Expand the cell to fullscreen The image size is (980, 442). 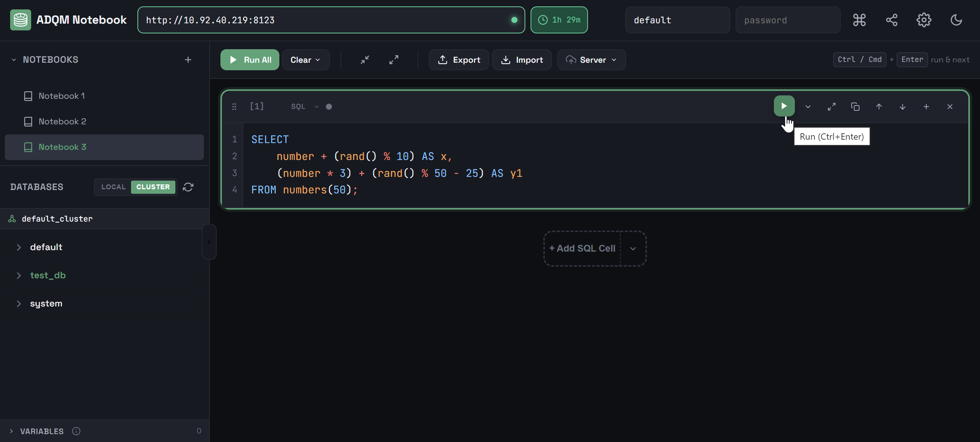[x=831, y=107]
